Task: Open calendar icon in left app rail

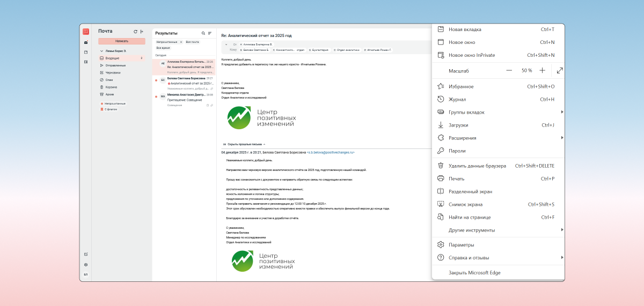Action: (x=86, y=52)
